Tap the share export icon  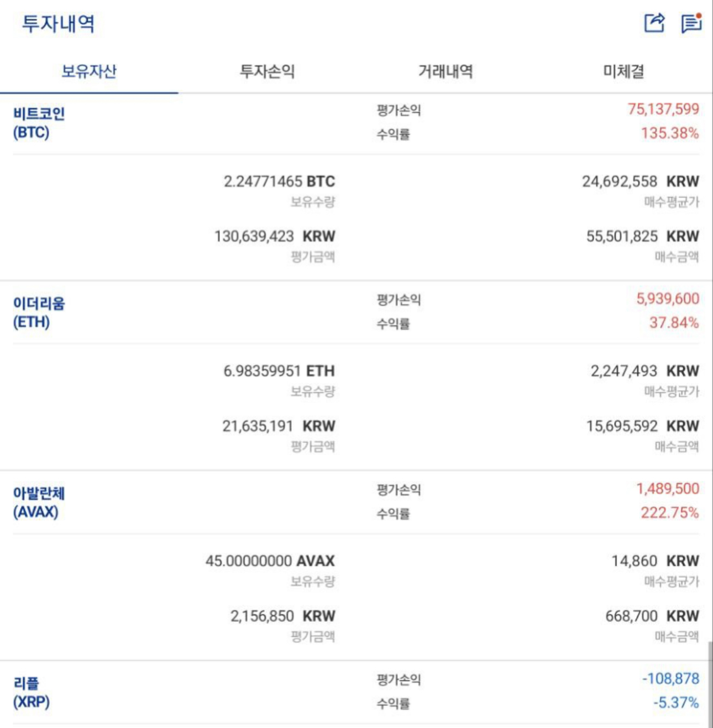click(x=654, y=23)
